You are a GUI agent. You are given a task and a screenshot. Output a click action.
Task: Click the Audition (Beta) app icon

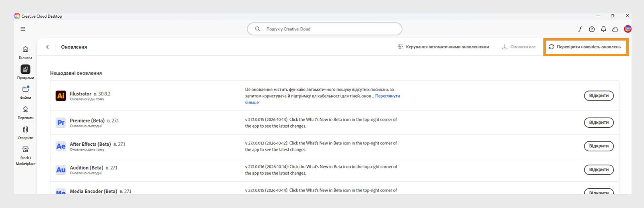coord(61,170)
